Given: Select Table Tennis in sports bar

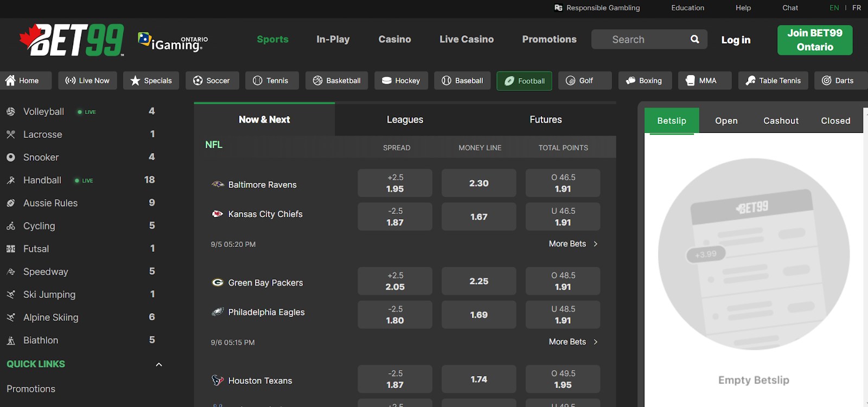Looking at the screenshot, I should 773,80.
